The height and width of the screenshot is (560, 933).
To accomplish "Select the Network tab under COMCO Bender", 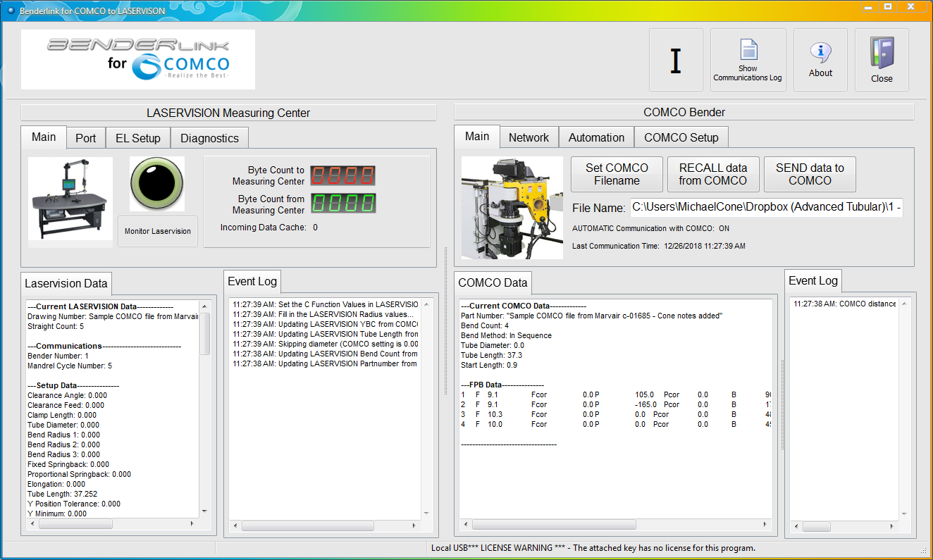I will click(529, 137).
